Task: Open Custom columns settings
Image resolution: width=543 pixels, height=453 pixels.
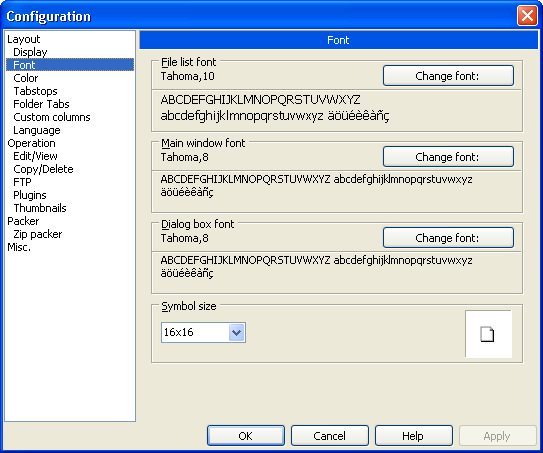Action: pyautogui.click(x=52, y=117)
